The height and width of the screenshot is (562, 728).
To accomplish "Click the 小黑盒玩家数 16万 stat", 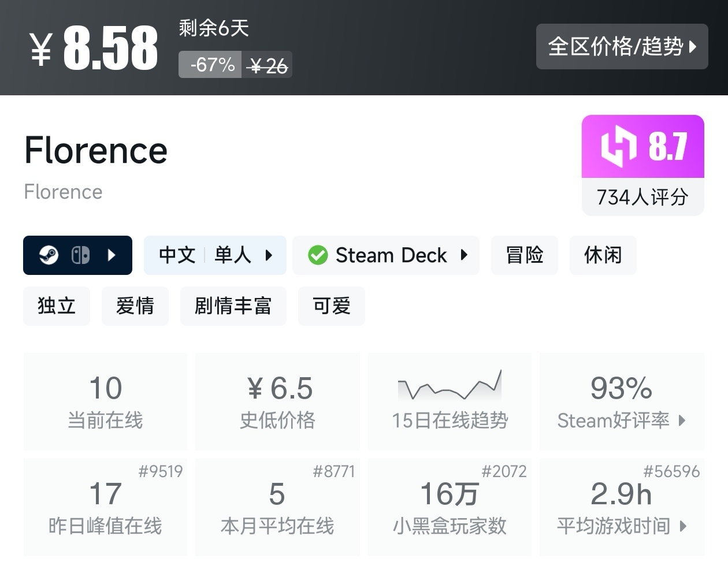I will point(450,507).
